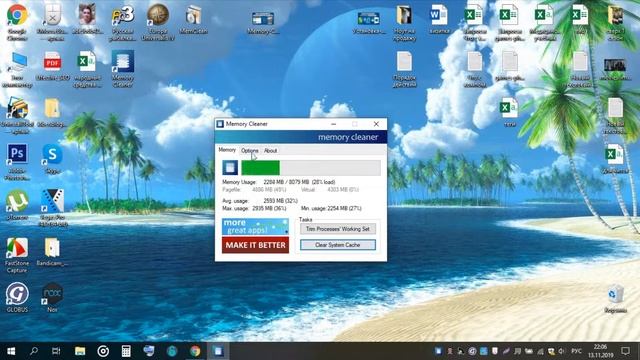Click the Clear System Cache button

tap(338, 245)
